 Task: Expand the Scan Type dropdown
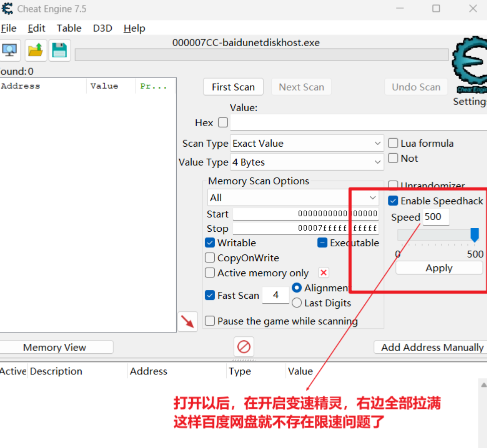(x=307, y=144)
